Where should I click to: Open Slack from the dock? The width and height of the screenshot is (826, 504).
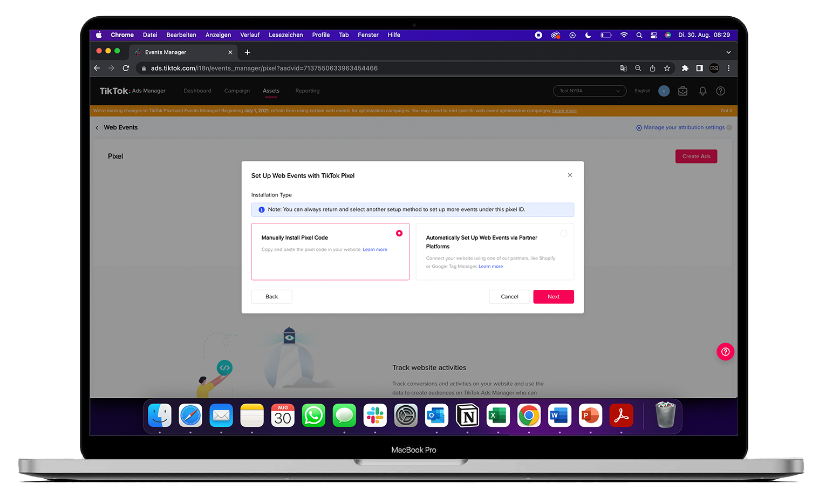pyautogui.click(x=375, y=416)
